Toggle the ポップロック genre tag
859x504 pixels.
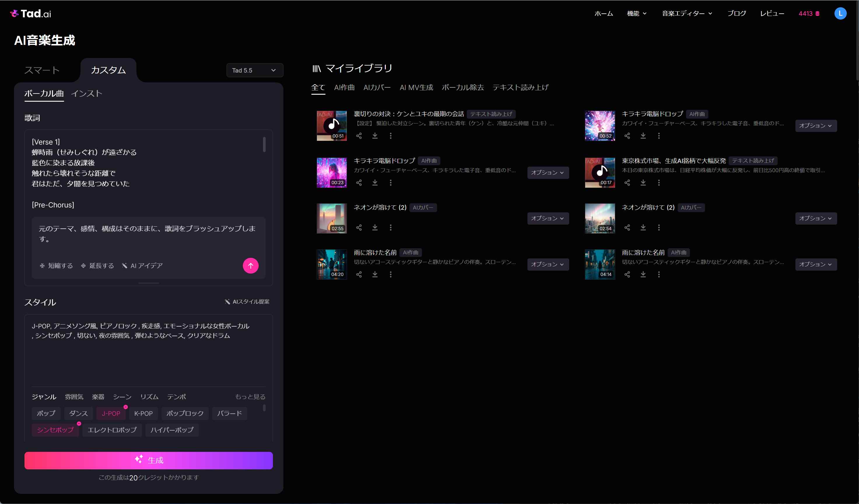coord(185,413)
